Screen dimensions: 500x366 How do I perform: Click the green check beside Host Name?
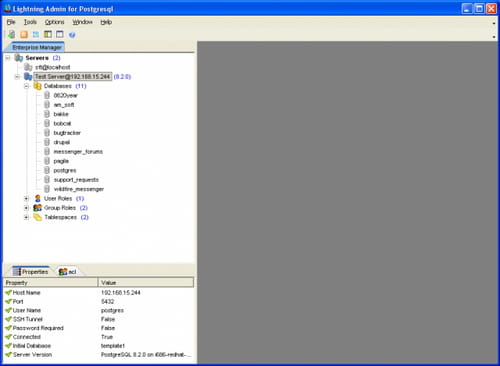[x=8, y=293]
